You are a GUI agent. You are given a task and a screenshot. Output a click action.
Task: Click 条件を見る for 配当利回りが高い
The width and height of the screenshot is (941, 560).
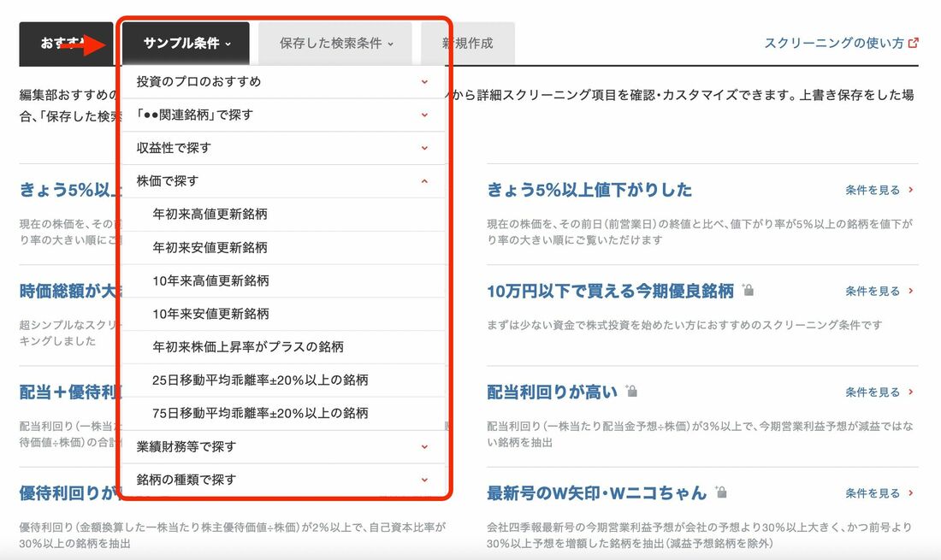click(x=879, y=392)
